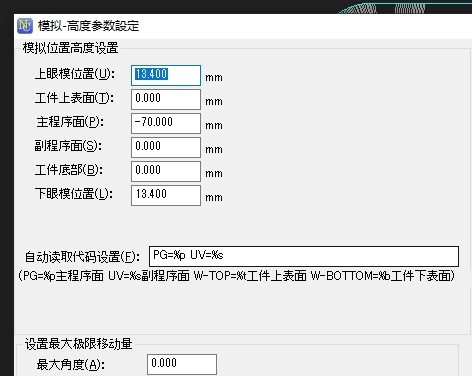The height and width of the screenshot is (376, 472).
Task: Click the 主程序面(P) label
Action: pyautogui.click(x=70, y=122)
